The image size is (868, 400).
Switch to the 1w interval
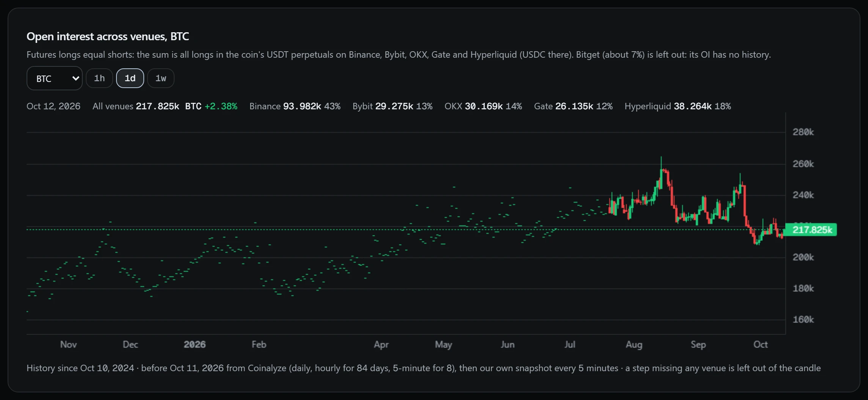161,78
